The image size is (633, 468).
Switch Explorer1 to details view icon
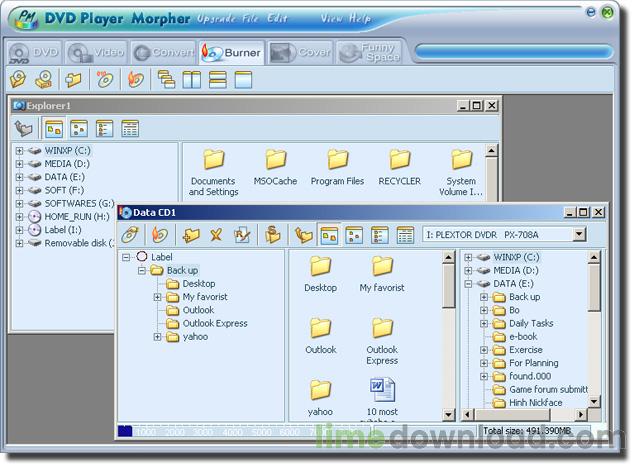(x=130, y=128)
